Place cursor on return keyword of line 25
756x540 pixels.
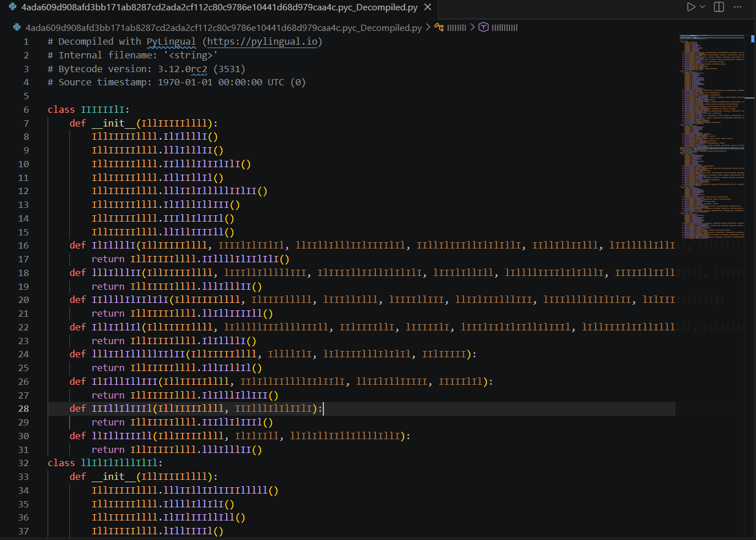click(x=108, y=368)
